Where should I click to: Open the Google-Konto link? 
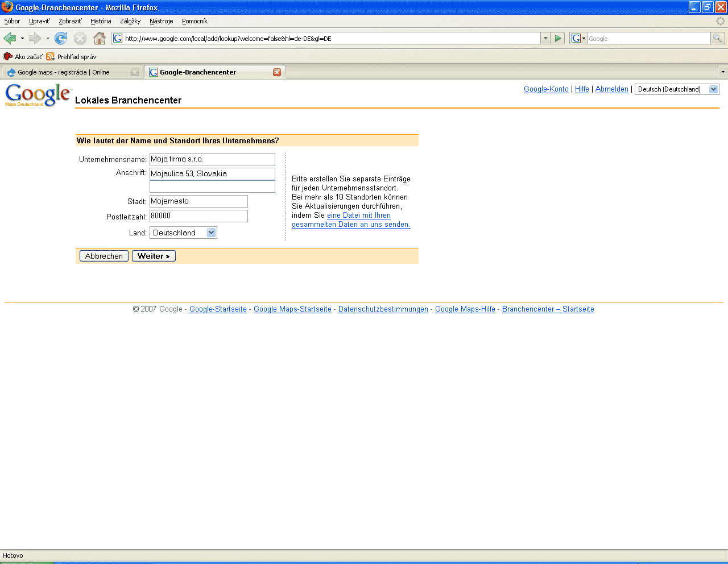click(546, 89)
